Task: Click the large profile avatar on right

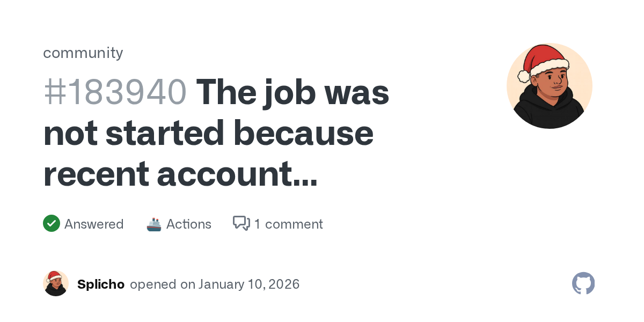Action: (549, 86)
